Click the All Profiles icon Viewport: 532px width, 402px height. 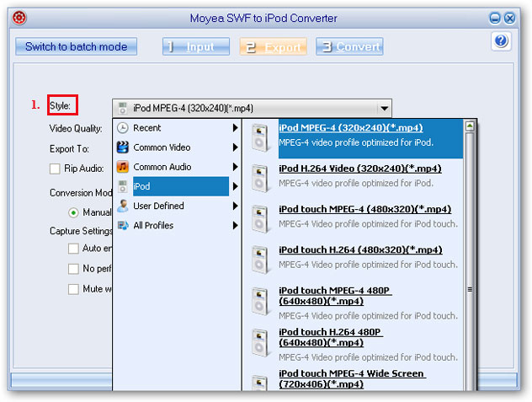click(123, 225)
